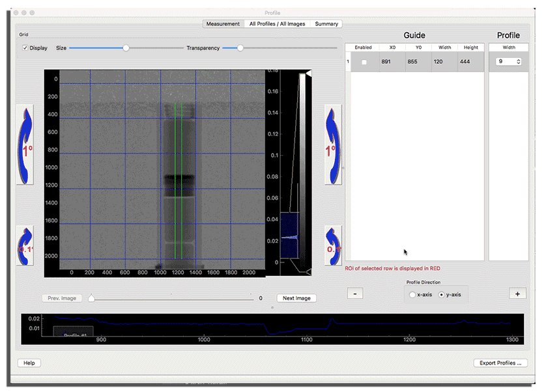
Task: Switch to the Summary tab
Action: tap(326, 24)
